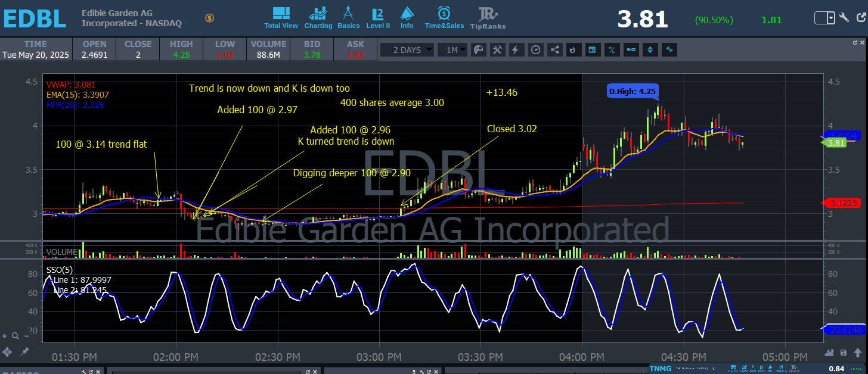868x374 pixels.
Task: Open settings wrench in Basics panel
Action: click(x=84, y=371)
